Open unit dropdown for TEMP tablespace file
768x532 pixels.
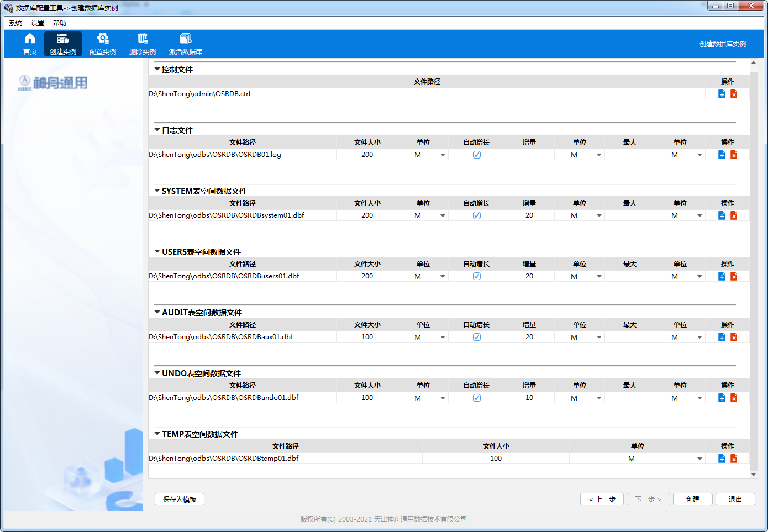tap(699, 459)
